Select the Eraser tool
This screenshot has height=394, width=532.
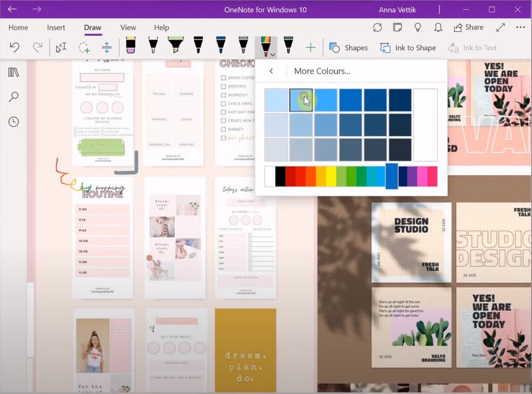131,45
